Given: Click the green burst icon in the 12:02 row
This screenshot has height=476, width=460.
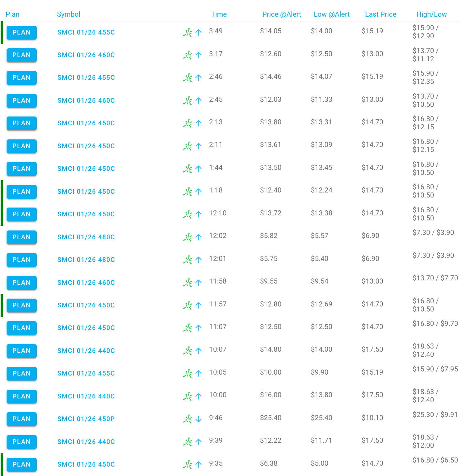Looking at the screenshot, I should click(188, 237).
